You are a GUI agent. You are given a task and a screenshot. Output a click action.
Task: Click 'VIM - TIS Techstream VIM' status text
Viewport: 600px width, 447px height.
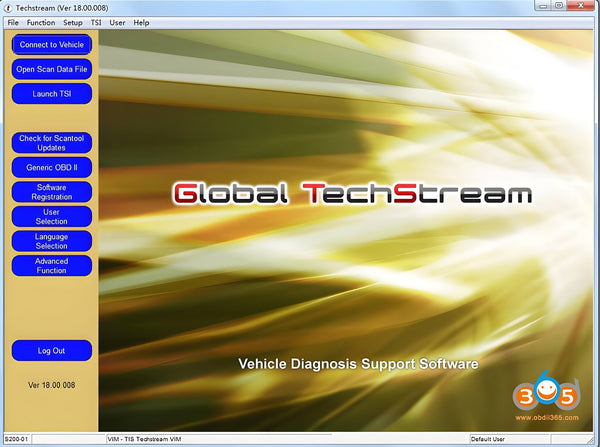144,439
